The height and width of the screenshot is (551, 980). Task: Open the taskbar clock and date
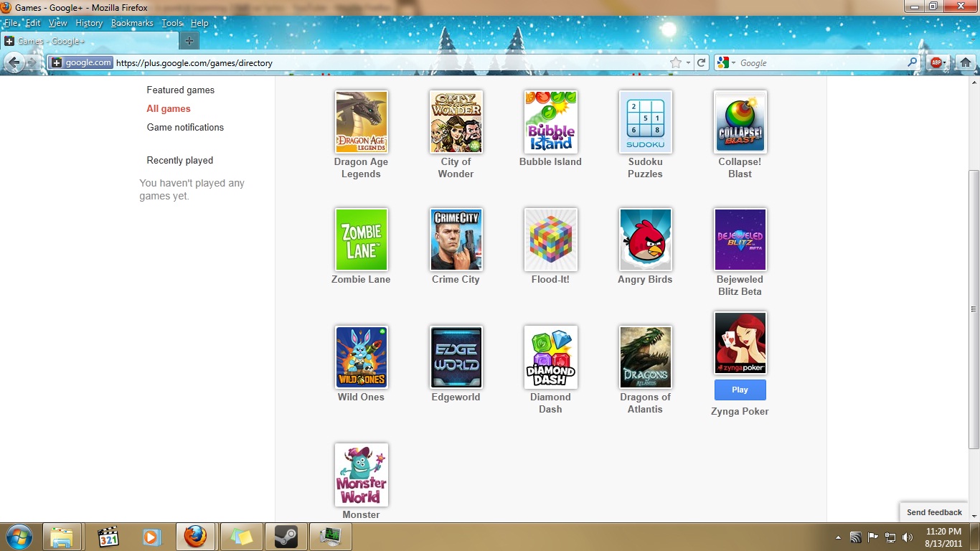pyautogui.click(x=943, y=537)
